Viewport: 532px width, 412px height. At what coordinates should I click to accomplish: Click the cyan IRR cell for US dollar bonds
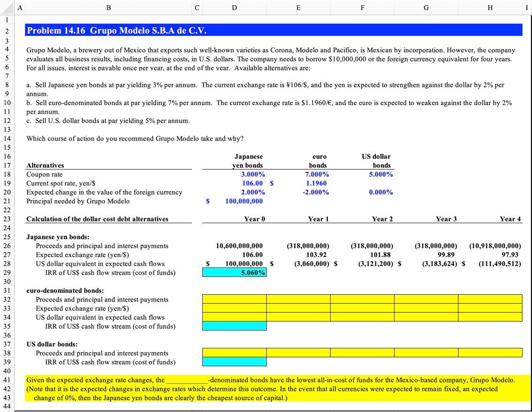234,362
